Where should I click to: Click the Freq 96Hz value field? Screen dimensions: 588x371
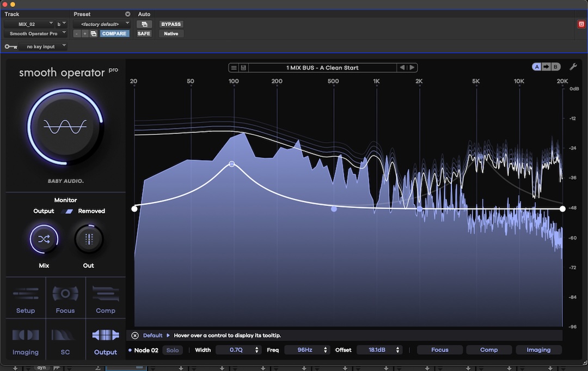click(307, 350)
